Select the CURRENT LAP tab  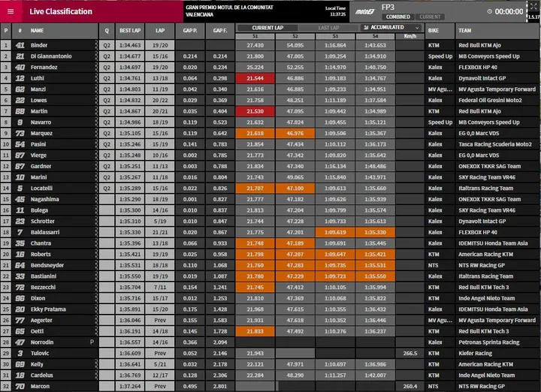pos(267,28)
